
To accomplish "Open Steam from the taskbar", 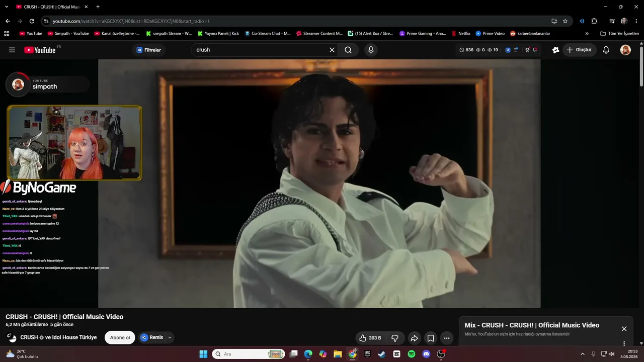I will click(x=382, y=354).
